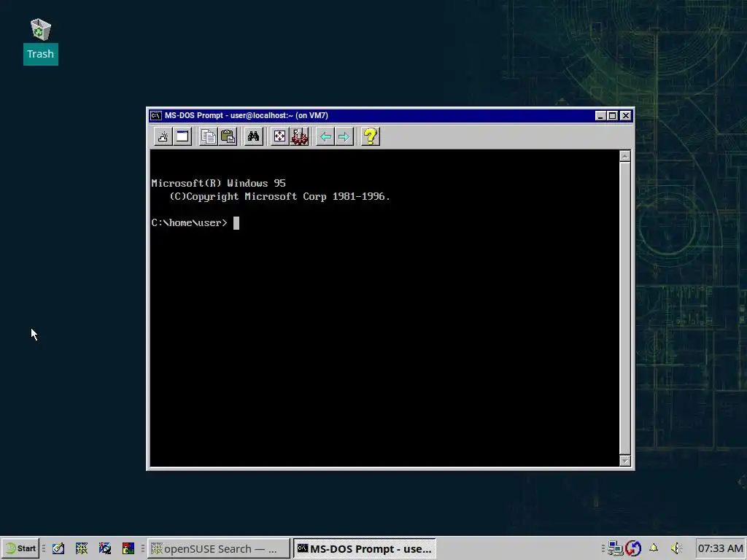The height and width of the screenshot is (560, 747).
Task: Open Find using the binoculars icon
Action: (253, 136)
